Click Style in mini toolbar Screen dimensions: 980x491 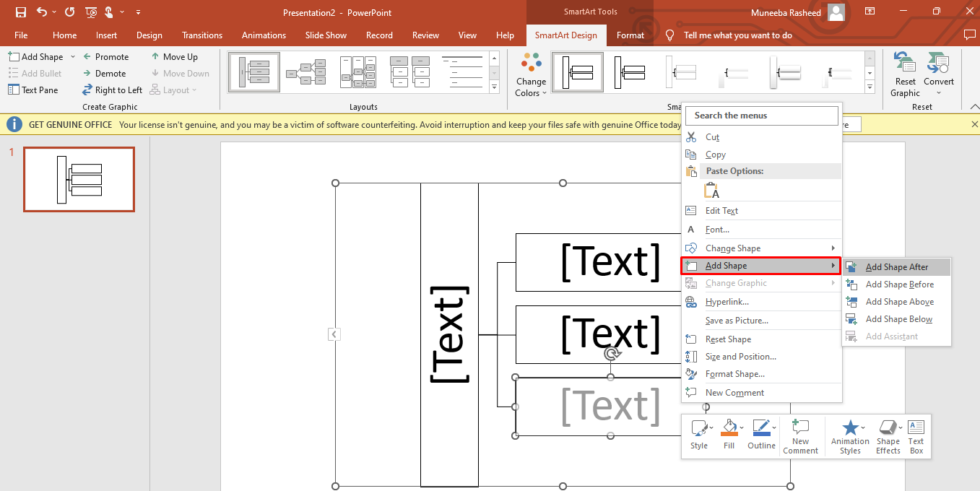699,435
